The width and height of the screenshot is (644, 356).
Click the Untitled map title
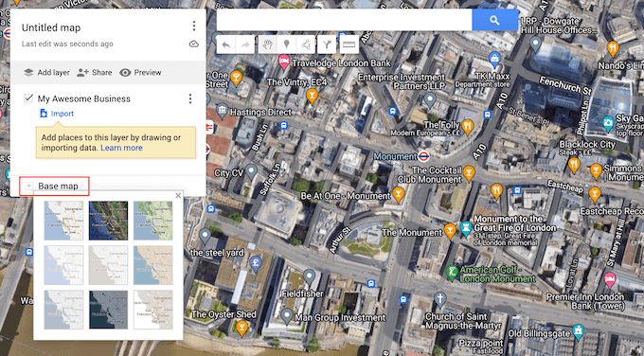[51, 27]
